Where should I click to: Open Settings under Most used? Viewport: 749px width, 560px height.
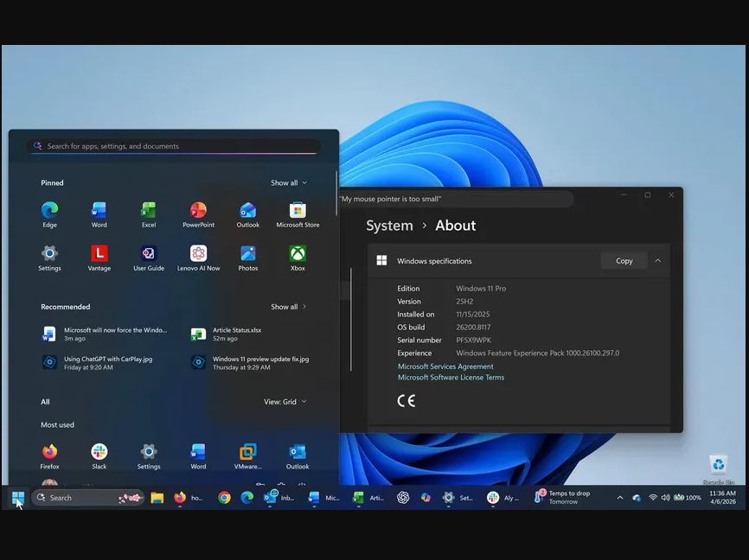(x=149, y=456)
